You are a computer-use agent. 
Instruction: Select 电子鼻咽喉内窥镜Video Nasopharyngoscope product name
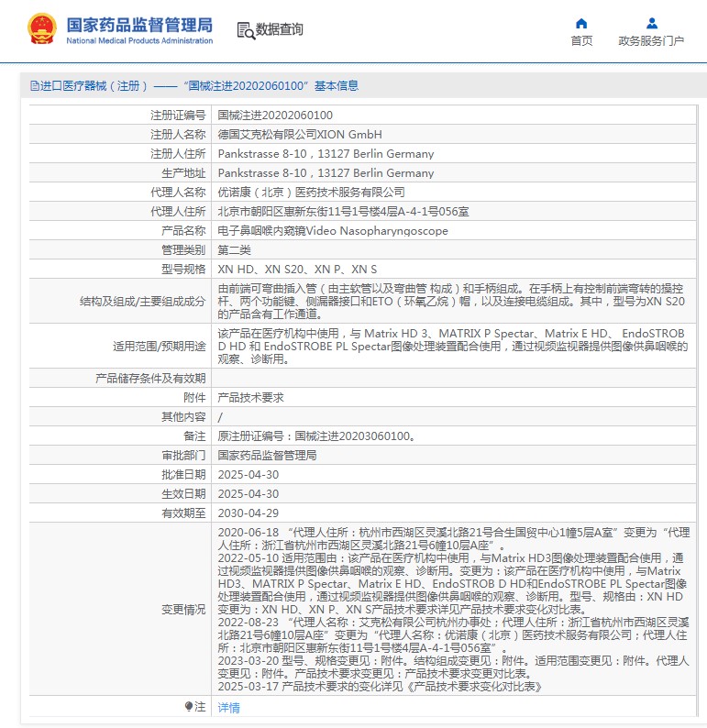[x=333, y=231]
